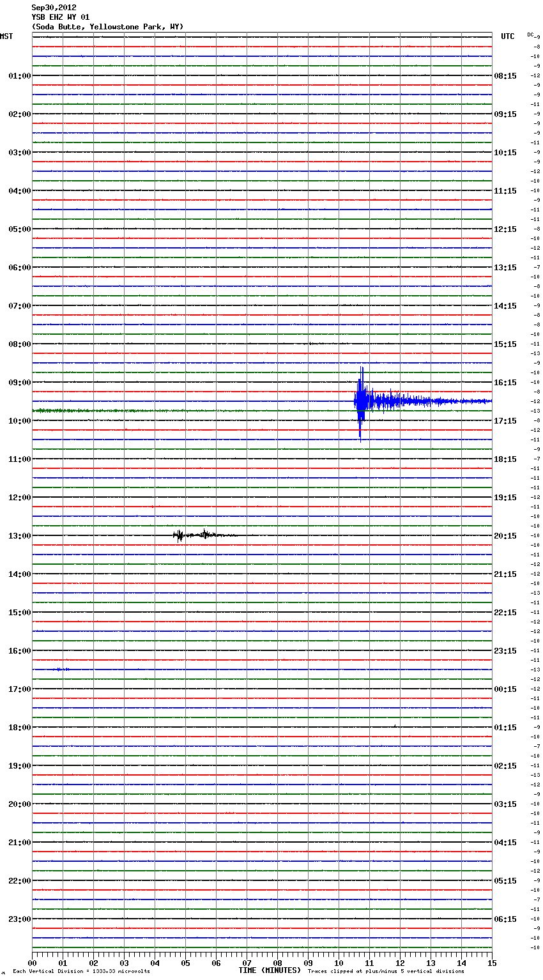
Task: Click the MST timezone header
Action: pos(6,36)
